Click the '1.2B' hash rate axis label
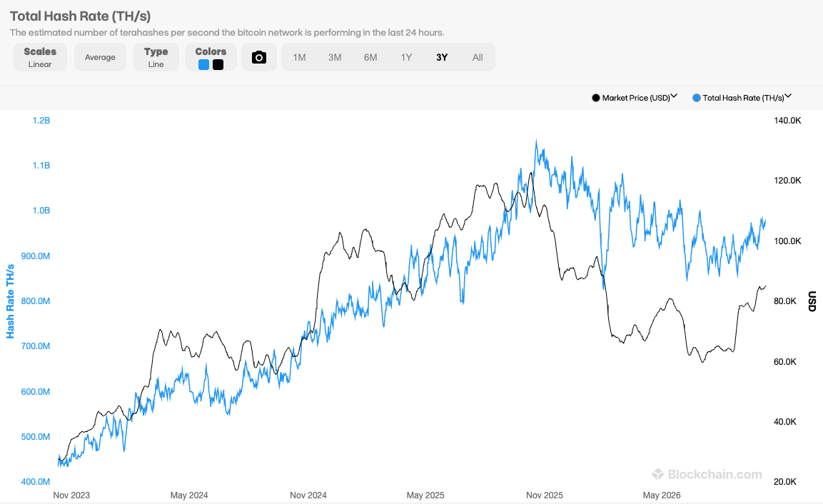The width and height of the screenshot is (823, 504). pos(41,120)
